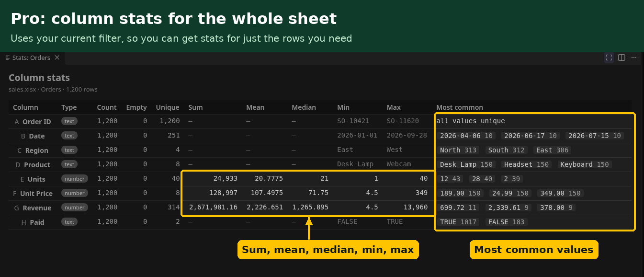This screenshot has height=277, width=644.
Task: Click the Revenue sum 2,671,981.16
Action: pos(214,208)
